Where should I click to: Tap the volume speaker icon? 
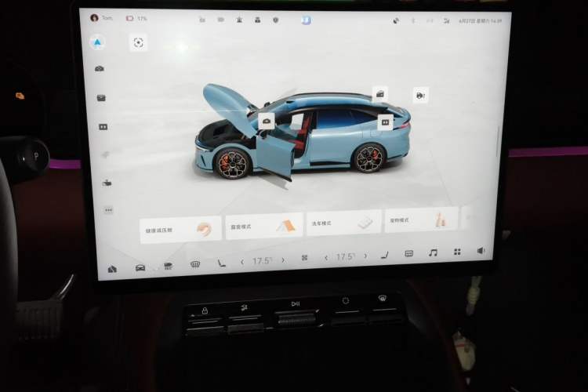tap(481, 251)
